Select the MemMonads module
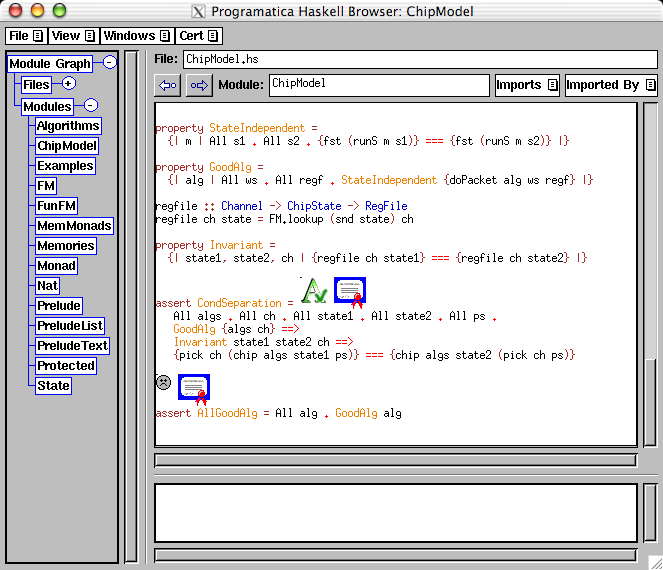This screenshot has width=663, height=570. [72, 226]
